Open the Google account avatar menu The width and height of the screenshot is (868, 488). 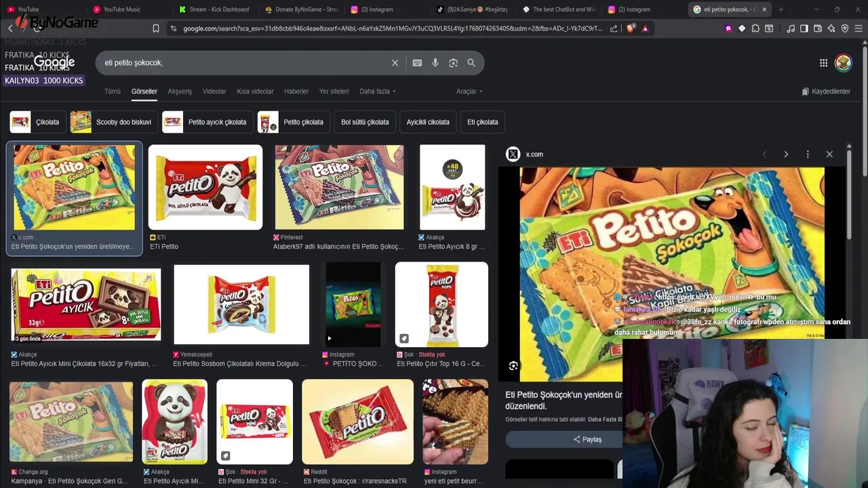[843, 63]
